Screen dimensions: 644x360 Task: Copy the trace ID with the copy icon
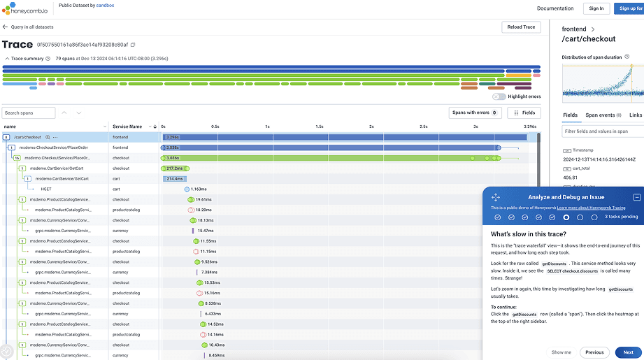click(133, 45)
